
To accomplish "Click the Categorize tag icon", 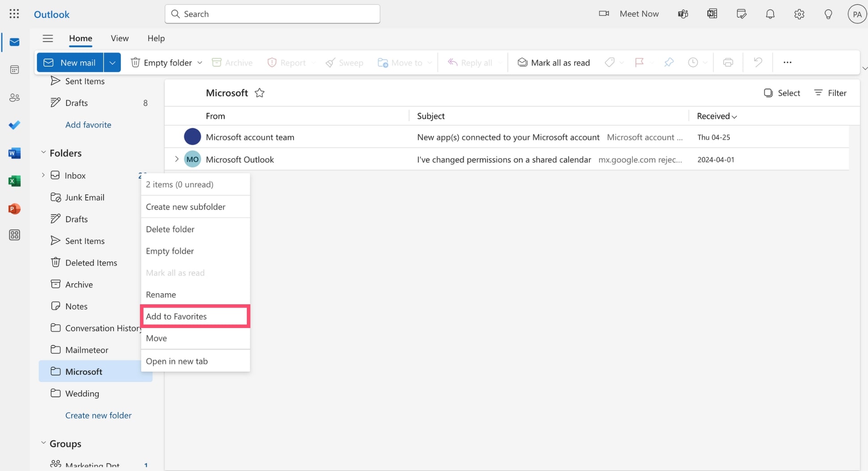I will point(610,63).
